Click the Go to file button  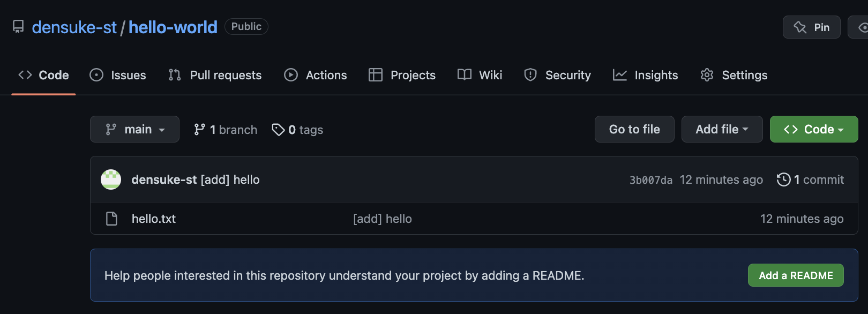coord(634,129)
